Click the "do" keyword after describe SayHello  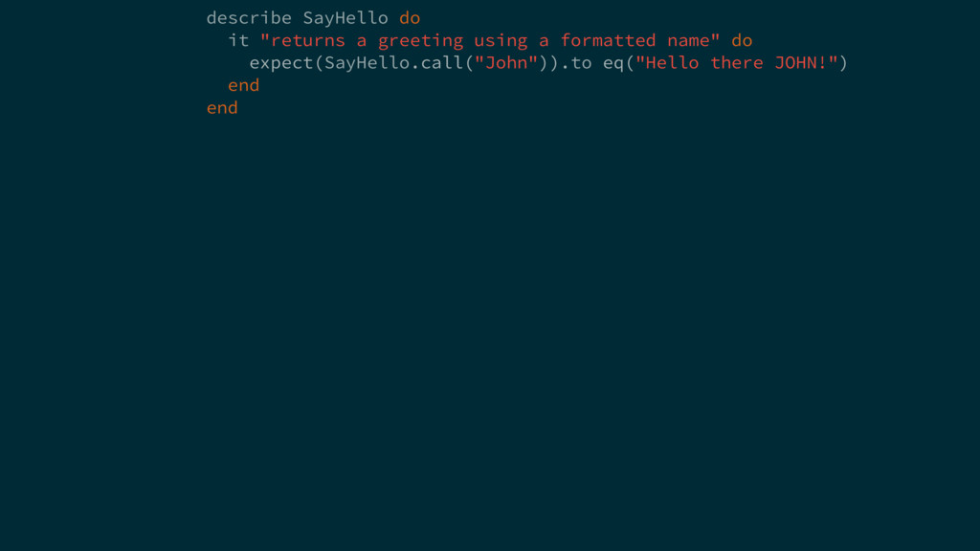click(x=410, y=18)
